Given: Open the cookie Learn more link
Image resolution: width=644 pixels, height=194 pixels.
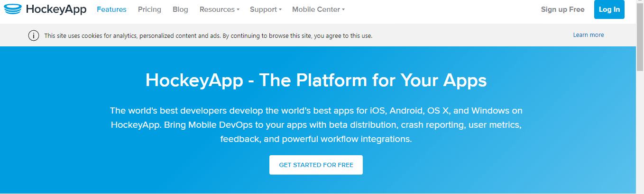Looking at the screenshot, I should point(588,35).
